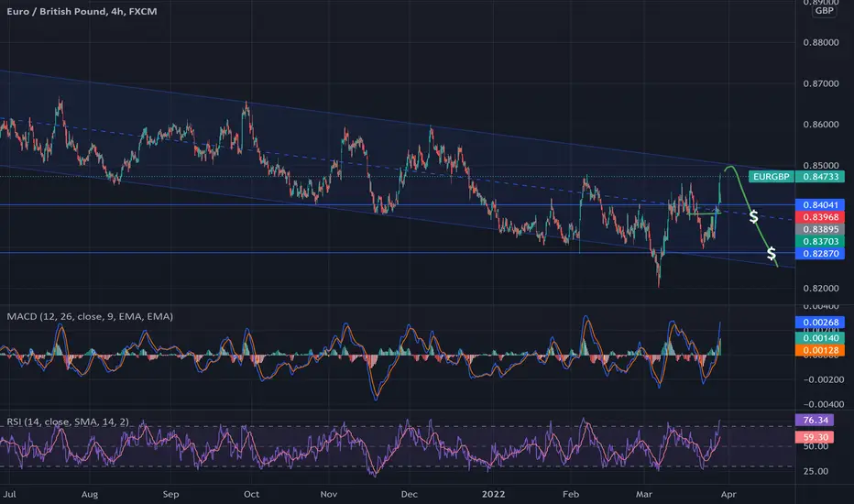Select the short green horizontal line near 0.839
This screenshot has width=854, height=504.
click(x=705, y=214)
